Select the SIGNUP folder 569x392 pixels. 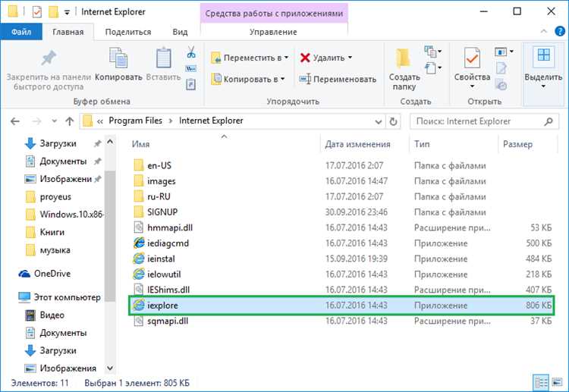click(x=156, y=212)
